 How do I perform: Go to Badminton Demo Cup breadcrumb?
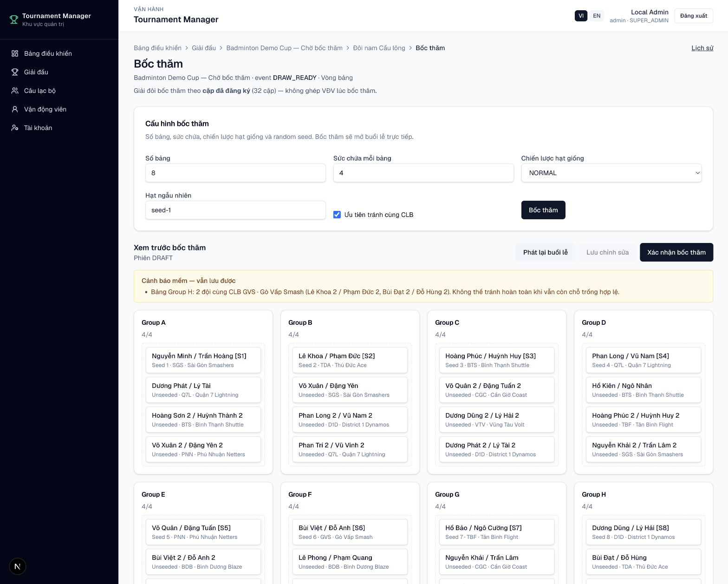point(284,48)
